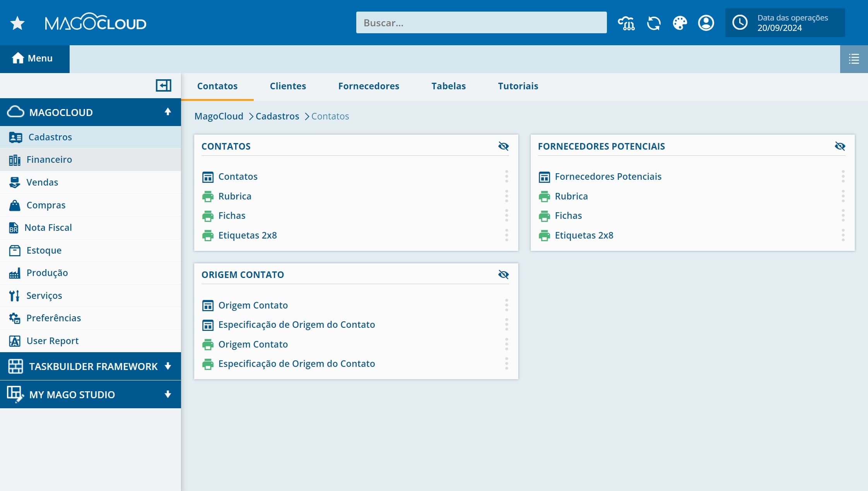The width and height of the screenshot is (868, 491).
Task: Click the Preferências gear icon
Action: [15, 318]
